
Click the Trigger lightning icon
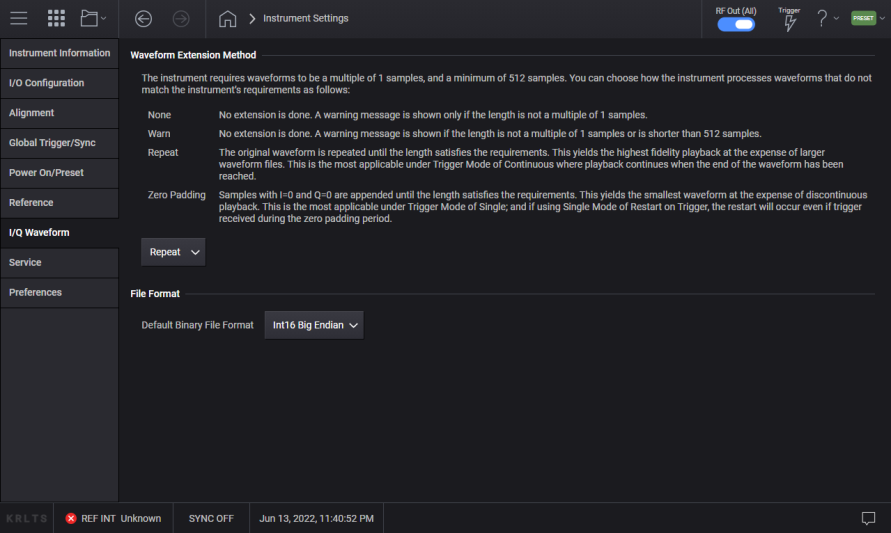[789, 22]
